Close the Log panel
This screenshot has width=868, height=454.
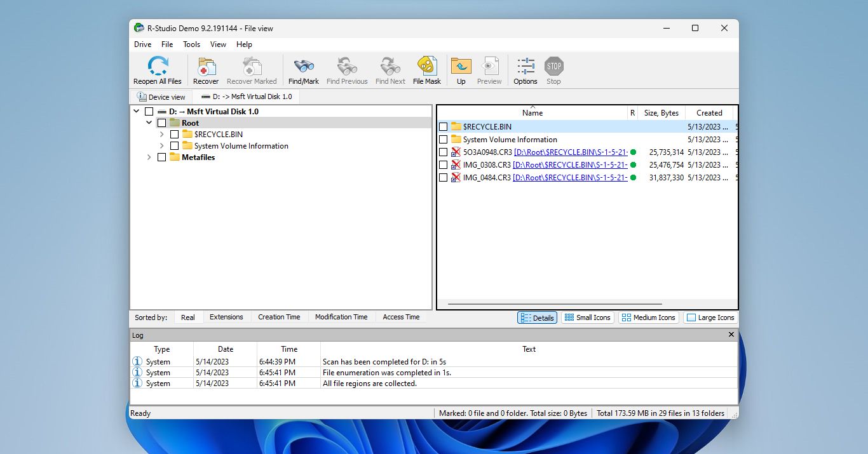tap(731, 335)
